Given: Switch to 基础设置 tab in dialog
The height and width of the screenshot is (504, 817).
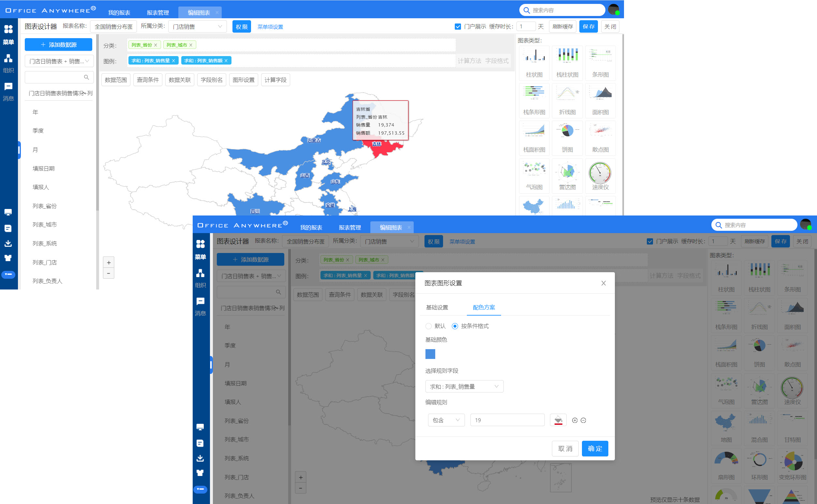Looking at the screenshot, I should [437, 307].
